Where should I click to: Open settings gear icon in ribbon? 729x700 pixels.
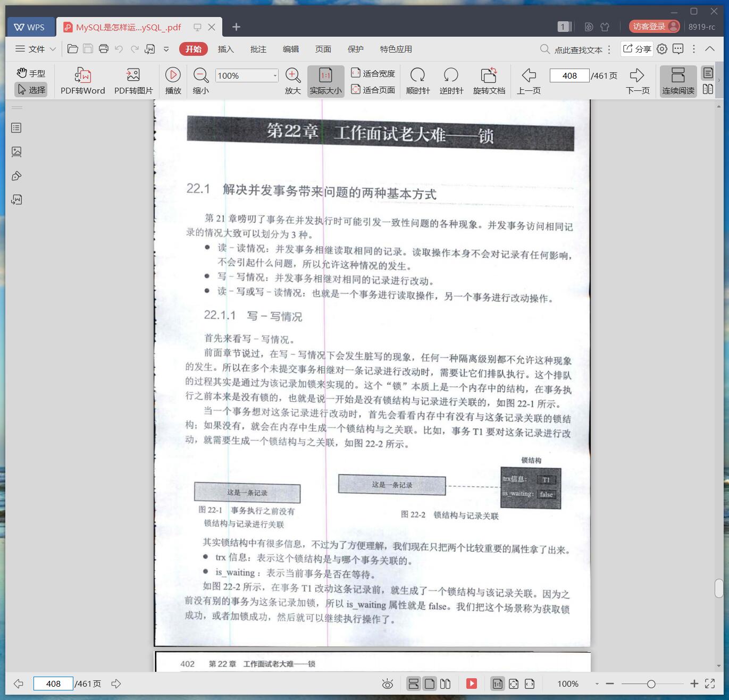pos(662,49)
